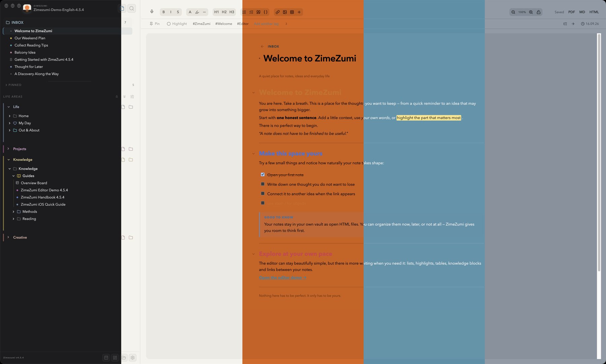This screenshot has width=606, height=364.
Task: Insert a blockquote
Action: [258, 12]
